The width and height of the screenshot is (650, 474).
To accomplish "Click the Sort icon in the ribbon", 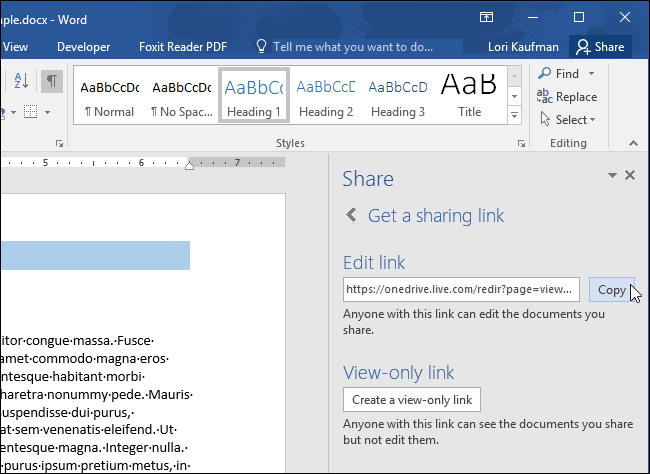I will (22, 82).
